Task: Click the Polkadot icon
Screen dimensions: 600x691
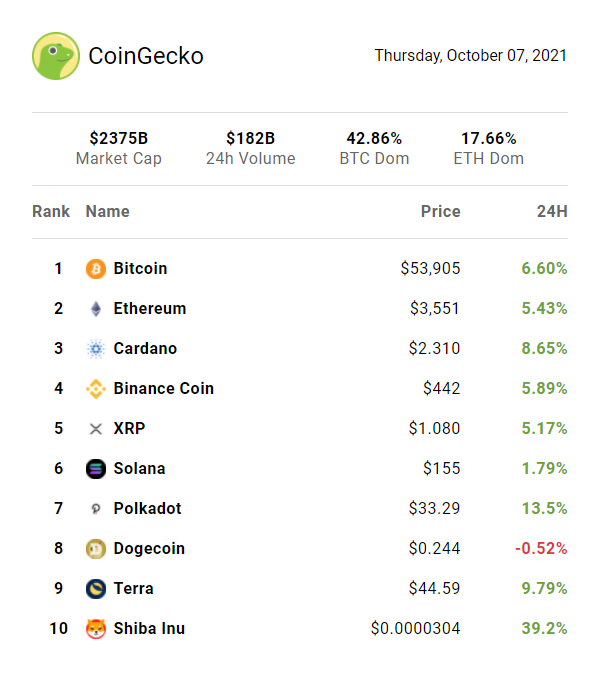Action: click(96, 509)
